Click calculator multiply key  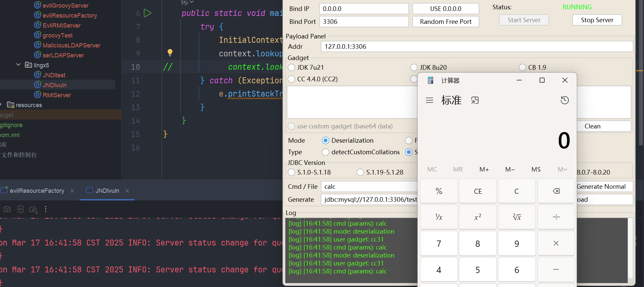pyautogui.click(x=556, y=244)
